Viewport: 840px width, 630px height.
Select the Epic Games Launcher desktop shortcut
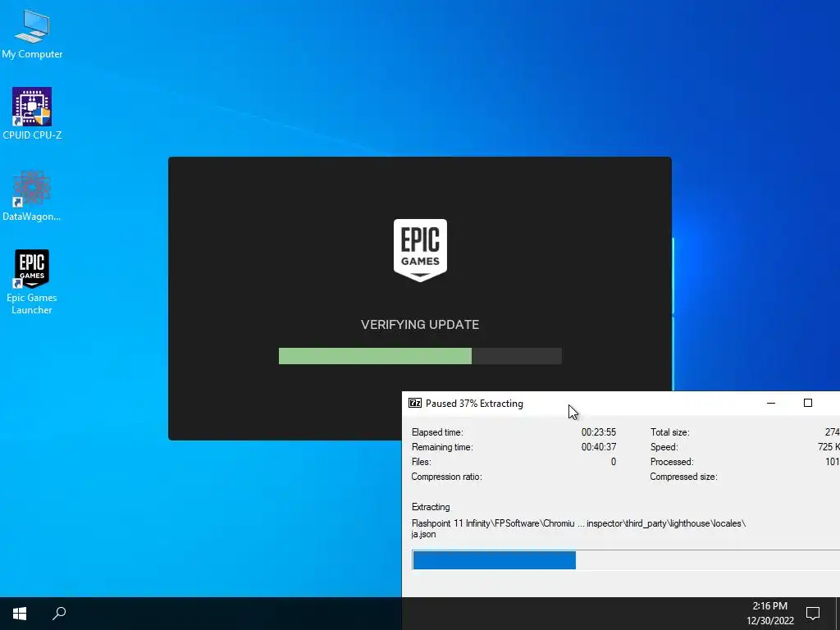click(32, 282)
